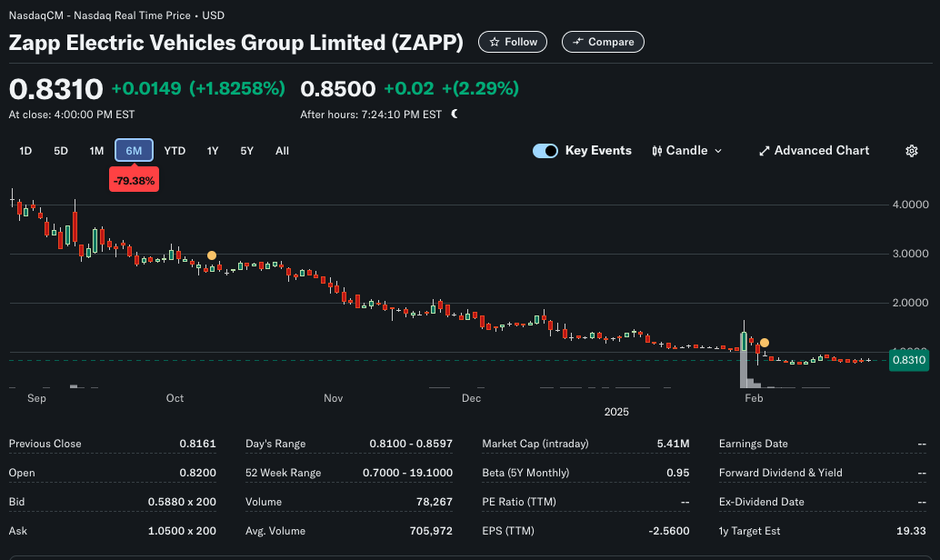Viewport: 940px width, 560px height.
Task: Select the 6M time range
Action: tap(134, 151)
